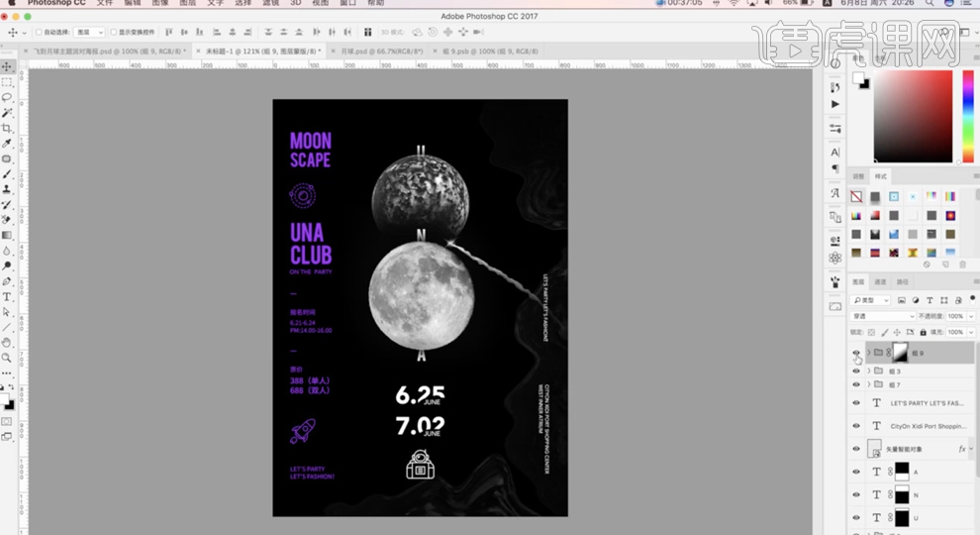Open the 3D menu
Screen dimensions: 980x535
(296, 3)
